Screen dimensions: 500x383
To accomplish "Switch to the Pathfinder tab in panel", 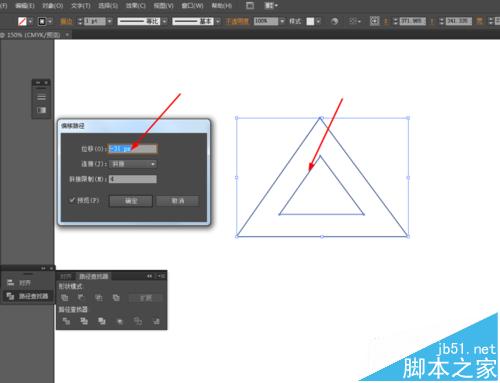I will tap(93, 276).
